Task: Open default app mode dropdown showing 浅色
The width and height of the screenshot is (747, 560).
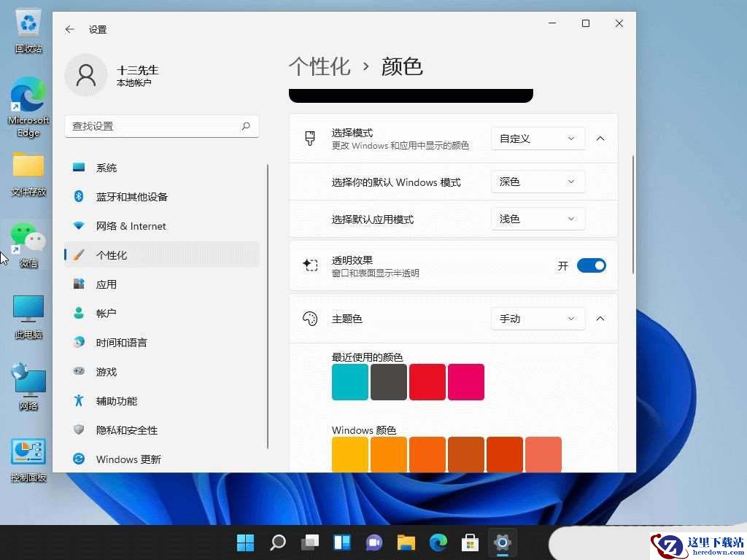Action: click(x=538, y=219)
